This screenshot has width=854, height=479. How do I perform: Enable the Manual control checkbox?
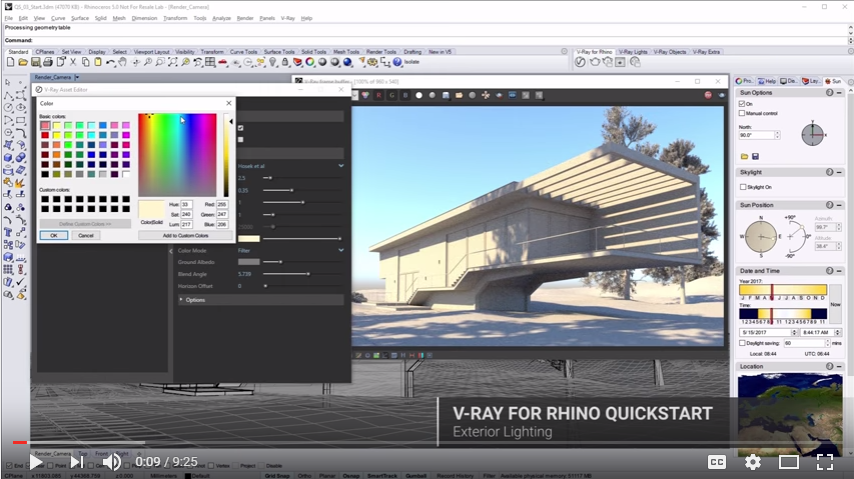pyautogui.click(x=742, y=113)
